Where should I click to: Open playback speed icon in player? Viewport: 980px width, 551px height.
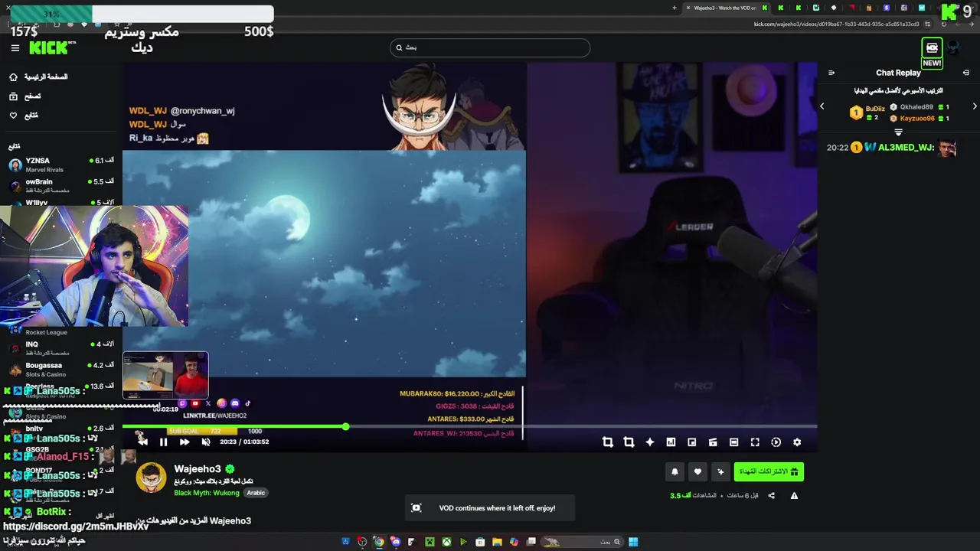coord(776,442)
